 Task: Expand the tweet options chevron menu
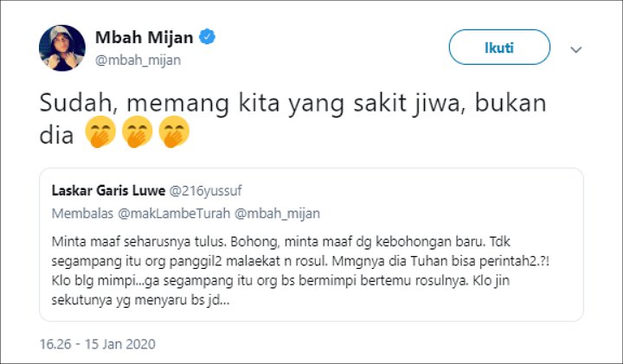tap(576, 49)
